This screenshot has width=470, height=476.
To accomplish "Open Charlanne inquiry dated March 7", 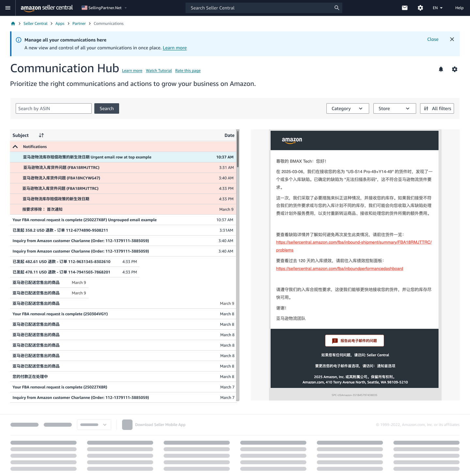I will [x=123, y=398].
